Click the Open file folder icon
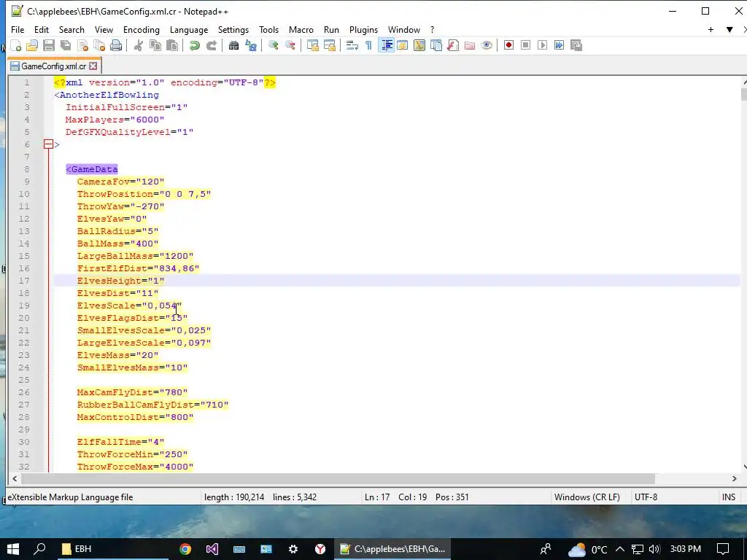Image resolution: width=747 pixels, height=560 pixels. click(32, 45)
